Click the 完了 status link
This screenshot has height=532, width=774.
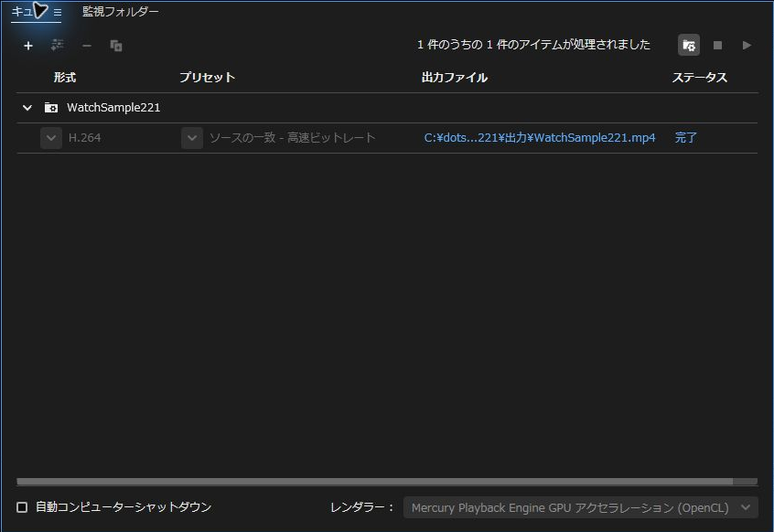point(685,137)
